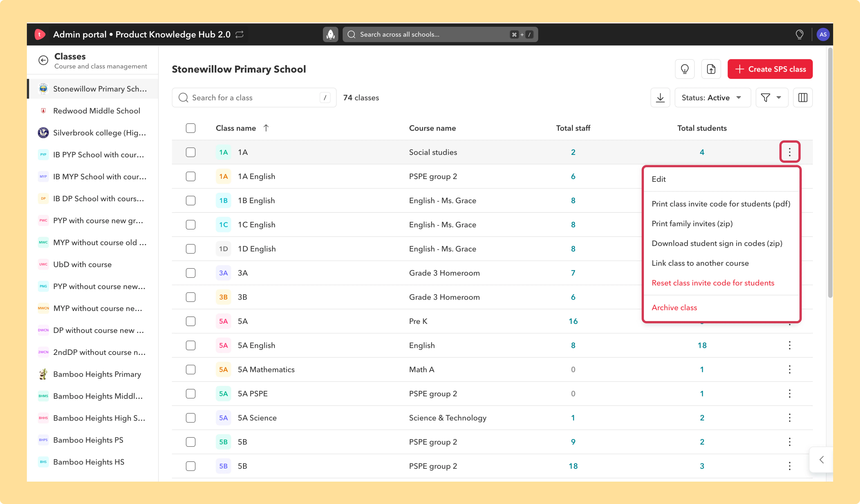860x504 pixels.
Task: Click the Bamboo Heights Primary panda icon
Action: [43, 374]
